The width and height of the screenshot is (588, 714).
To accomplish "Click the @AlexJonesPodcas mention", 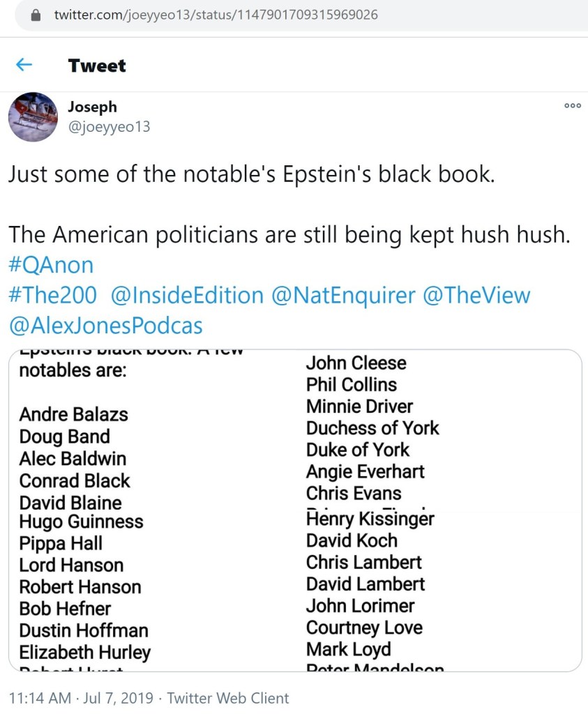I will (x=105, y=325).
